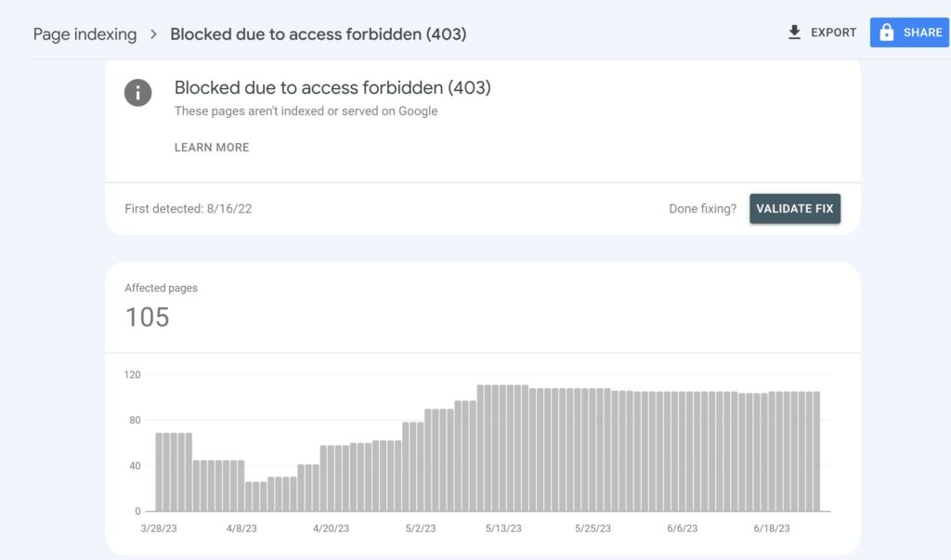Click the info icon beside the 403 heading
The width and height of the screenshot is (951, 560).
(138, 93)
